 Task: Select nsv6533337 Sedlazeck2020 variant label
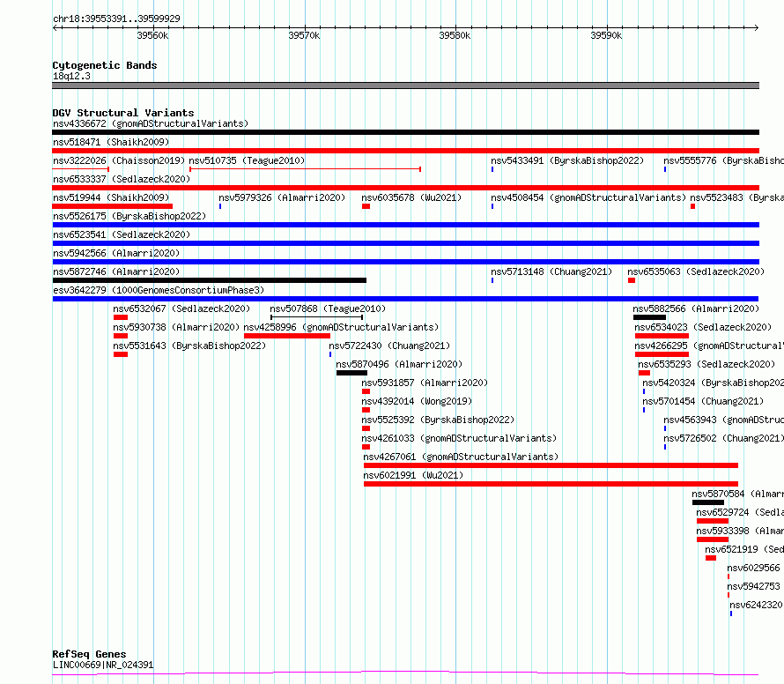[122, 179]
